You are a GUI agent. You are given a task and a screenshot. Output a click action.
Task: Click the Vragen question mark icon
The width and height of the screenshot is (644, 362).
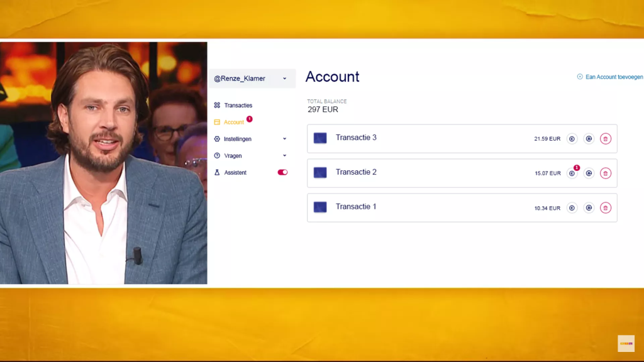[217, 156]
